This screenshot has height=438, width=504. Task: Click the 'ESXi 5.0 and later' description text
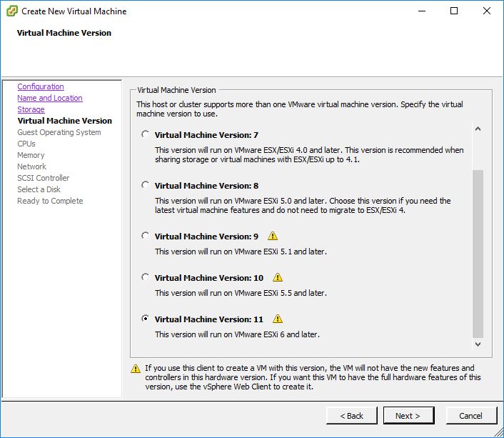303,205
